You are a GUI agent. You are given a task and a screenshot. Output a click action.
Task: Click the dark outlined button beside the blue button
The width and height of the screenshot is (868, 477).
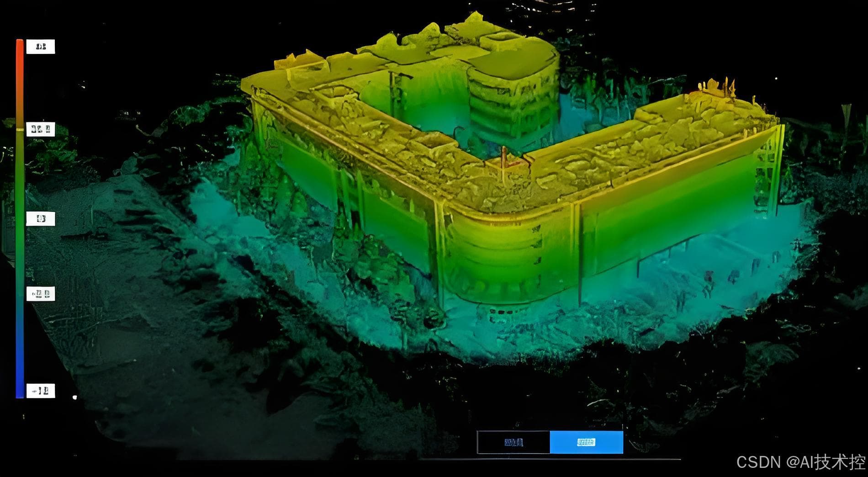(x=513, y=442)
